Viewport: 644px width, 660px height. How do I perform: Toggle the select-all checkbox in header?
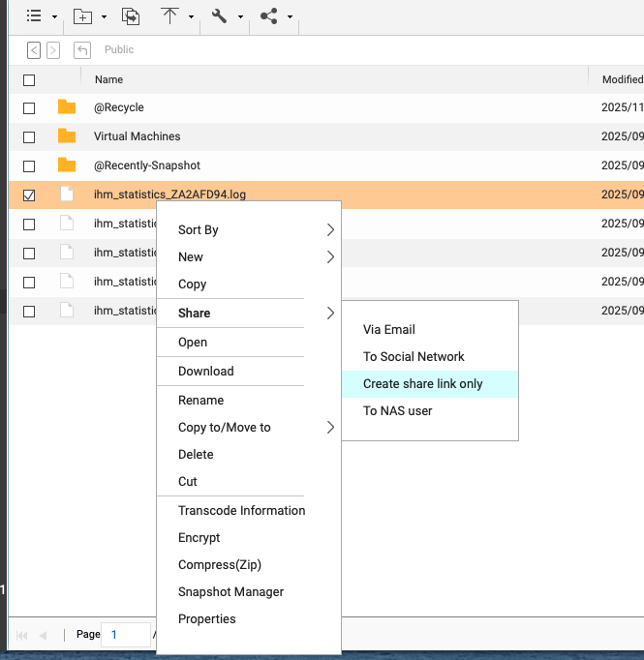tap(29, 80)
